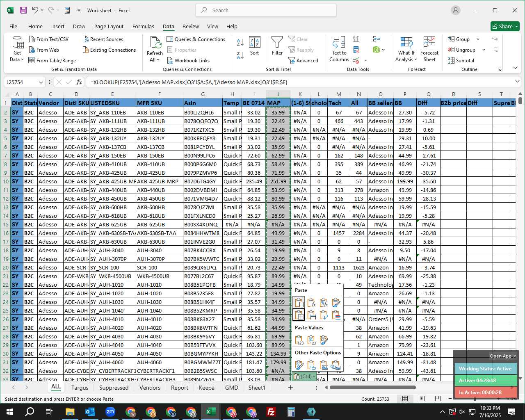Choose the No Borders paste icon
Viewport: 525px width, 420px height.
click(299, 315)
